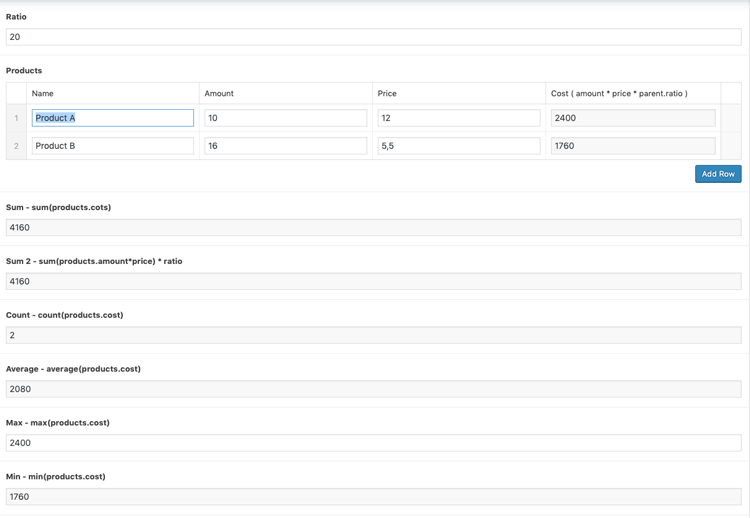Screen dimensions: 750x518
Task: Click the Min field showing 1760
Action: [x=374, y=496]
